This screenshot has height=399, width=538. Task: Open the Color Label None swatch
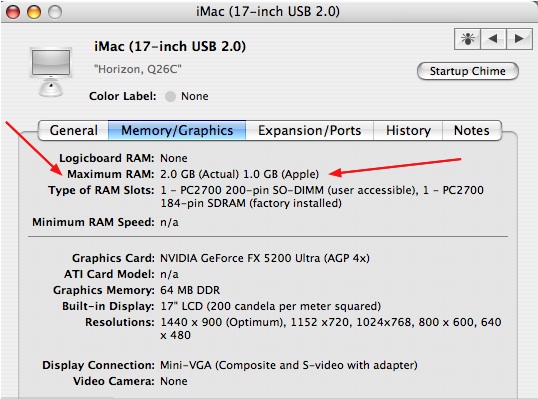click(x=171, y=96)
